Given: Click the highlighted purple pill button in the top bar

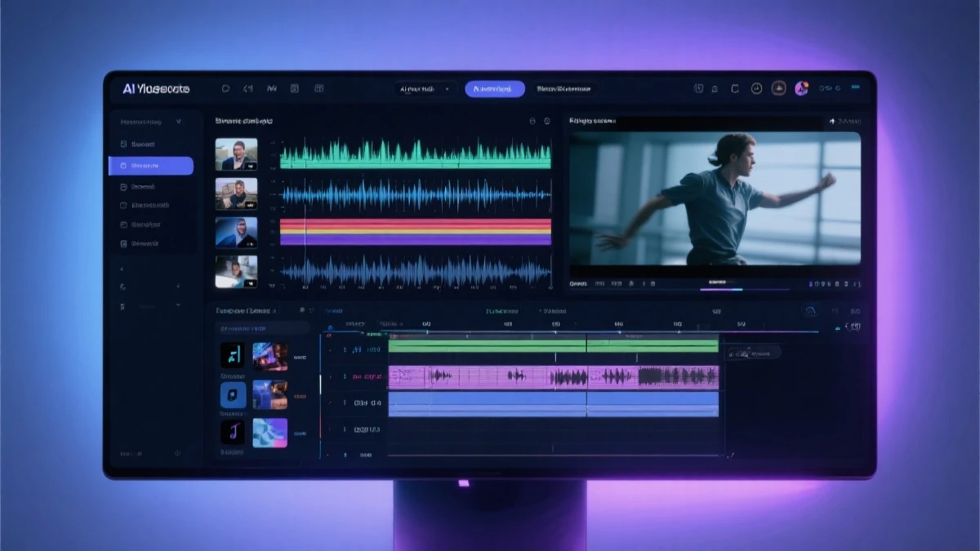Looking at the screenshot, I should tap(495, 89).
